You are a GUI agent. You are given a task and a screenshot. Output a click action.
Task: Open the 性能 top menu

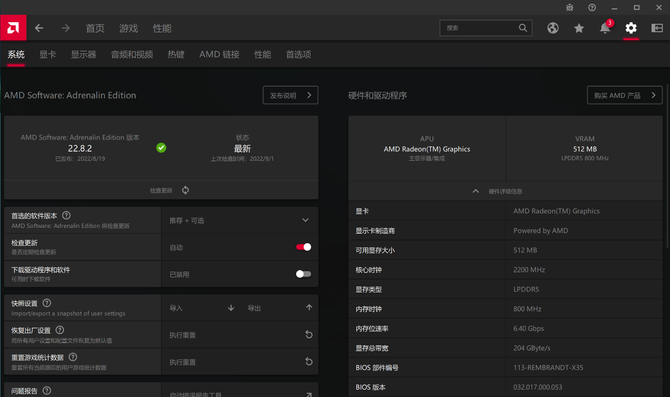click(162, 28)
